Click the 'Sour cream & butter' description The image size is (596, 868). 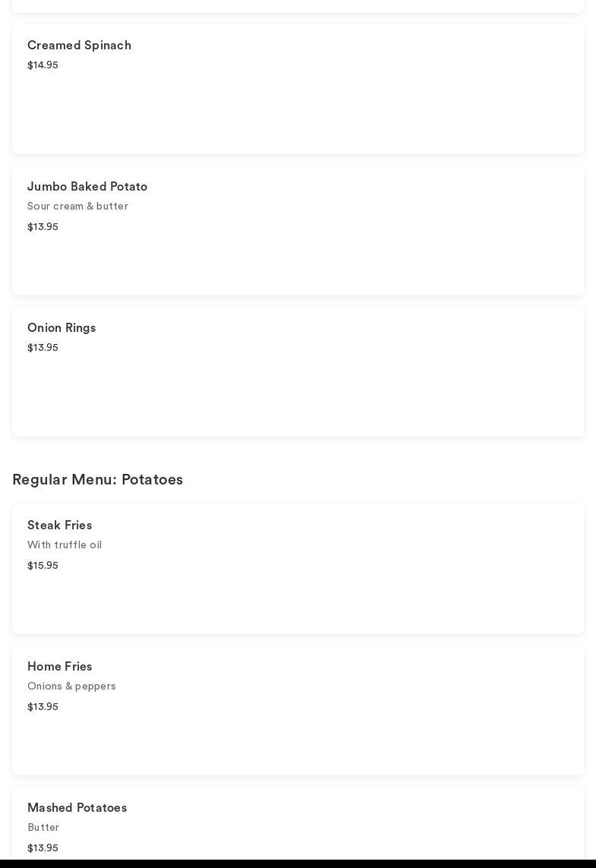(77, 207)
